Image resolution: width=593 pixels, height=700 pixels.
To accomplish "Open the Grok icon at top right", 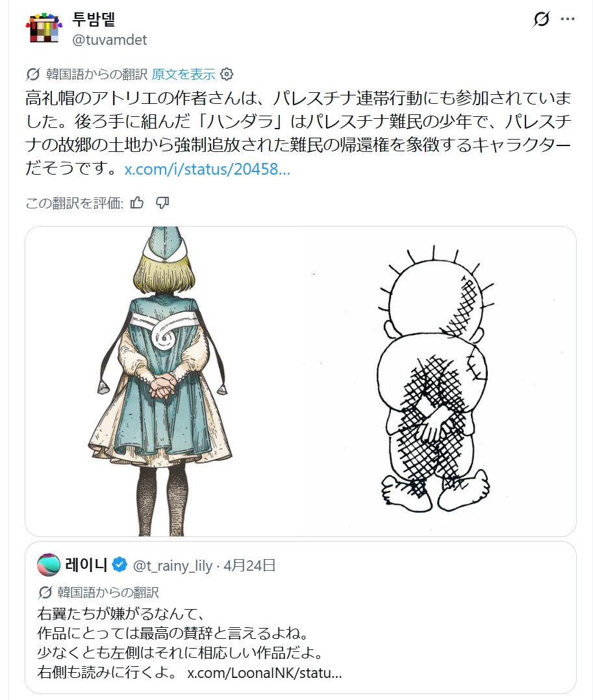I will 541,19.
